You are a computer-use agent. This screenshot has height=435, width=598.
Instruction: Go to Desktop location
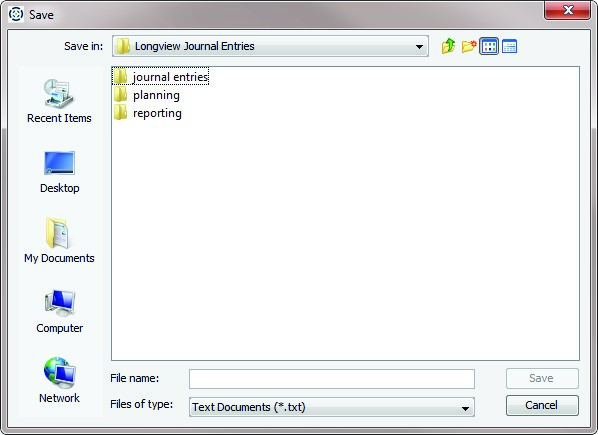59,172
